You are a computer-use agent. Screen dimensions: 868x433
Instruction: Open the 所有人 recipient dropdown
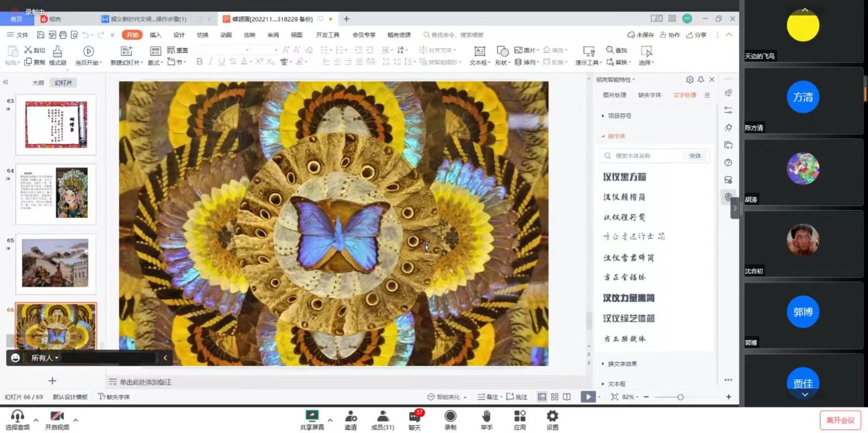pos(44,358)
